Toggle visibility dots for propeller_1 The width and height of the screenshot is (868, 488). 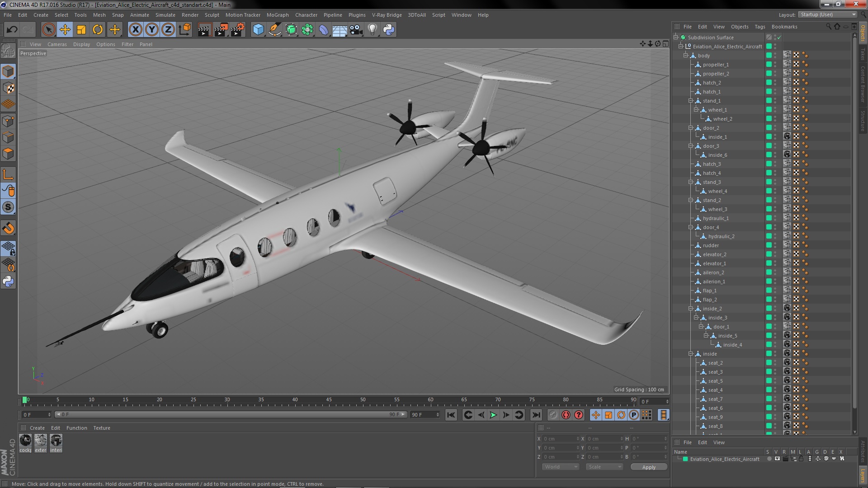tap(775, 65)
